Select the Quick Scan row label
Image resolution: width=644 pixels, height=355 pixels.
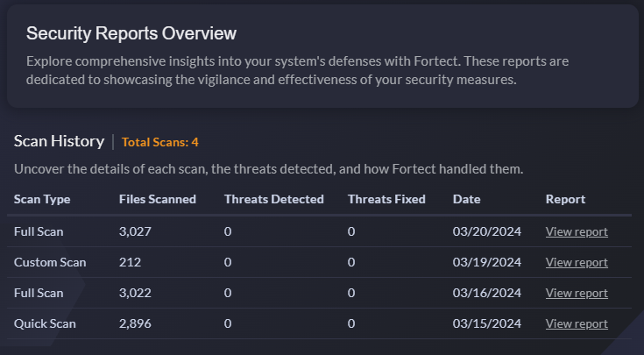(x=45, y=323)
